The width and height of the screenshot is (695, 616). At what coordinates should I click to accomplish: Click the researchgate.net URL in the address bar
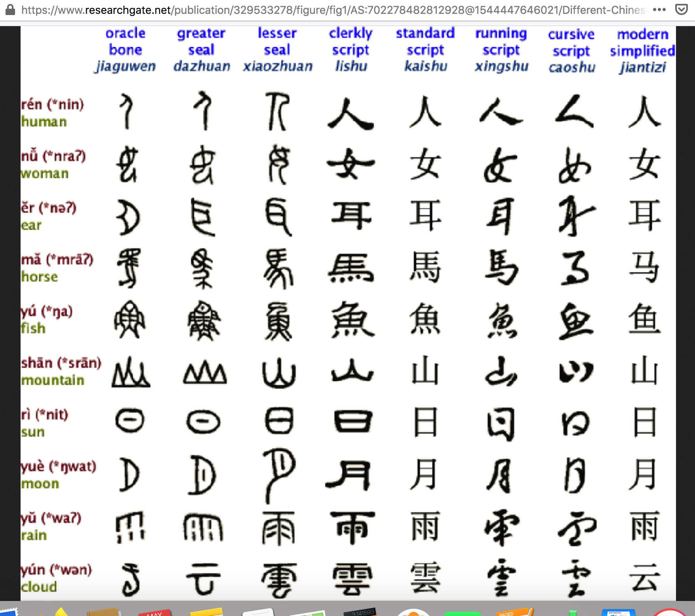pyautogui.click(x=334, y=10)
